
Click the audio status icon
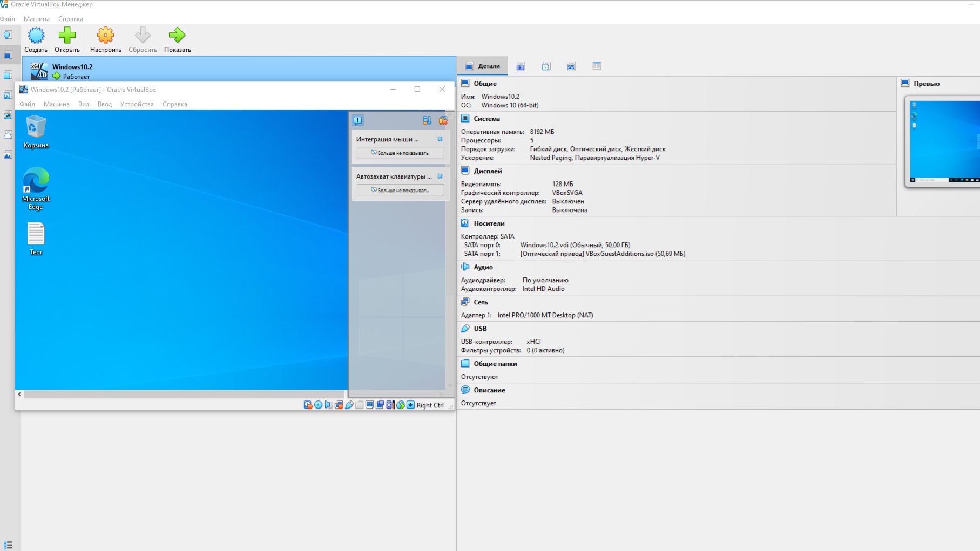point(328,405)
